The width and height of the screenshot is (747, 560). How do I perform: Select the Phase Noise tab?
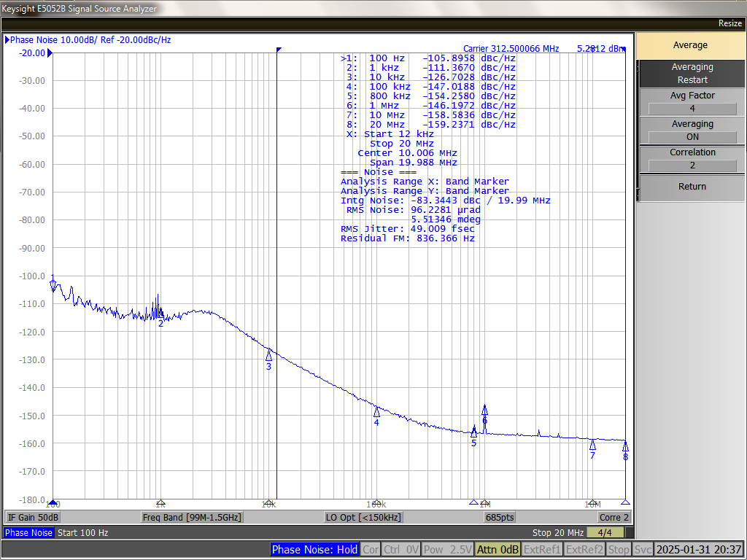[28, 533]
